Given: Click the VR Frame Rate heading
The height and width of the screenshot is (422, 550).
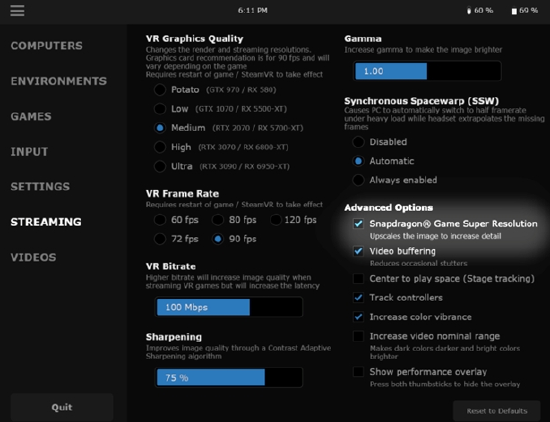Looking at the screenshot, I should point(182,194).
